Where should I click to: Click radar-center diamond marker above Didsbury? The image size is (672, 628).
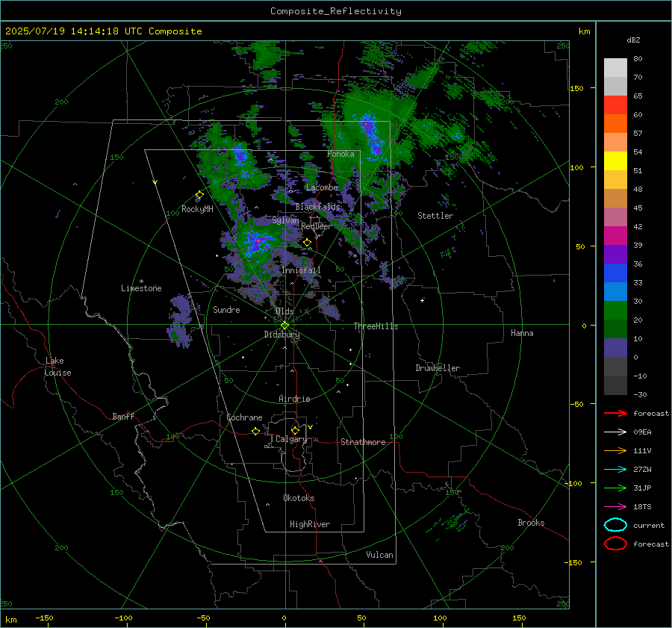(x=284, y=326)
